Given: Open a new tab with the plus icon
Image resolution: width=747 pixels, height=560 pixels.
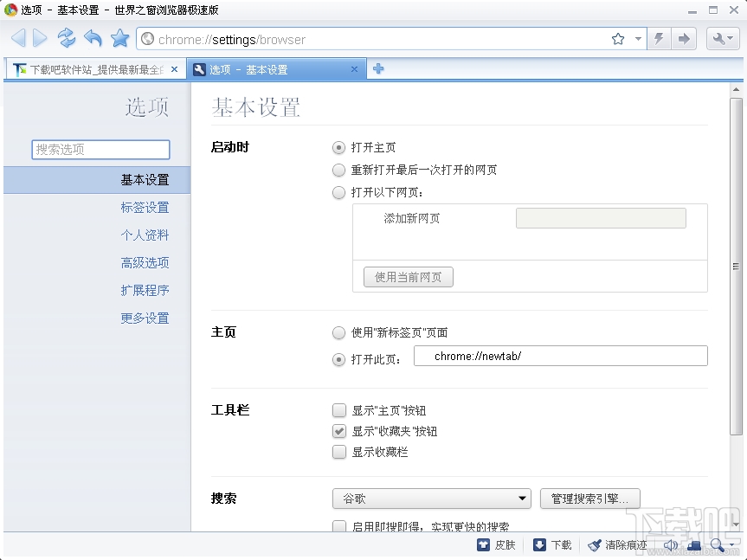Looking at the screenshot, I should click(x=378, y=69).
